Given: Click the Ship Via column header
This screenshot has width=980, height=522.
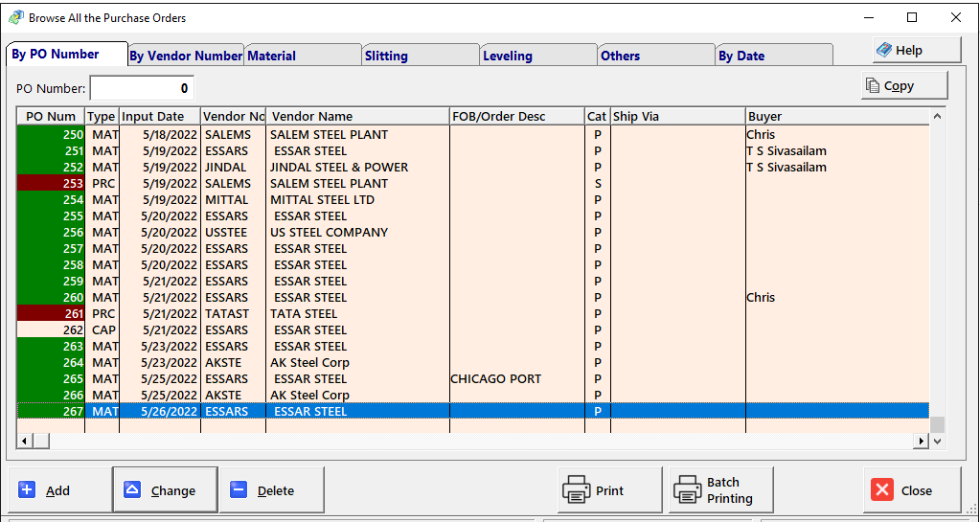Looking at the screenshot, I should pyautogui.click(x=678, y=116).
